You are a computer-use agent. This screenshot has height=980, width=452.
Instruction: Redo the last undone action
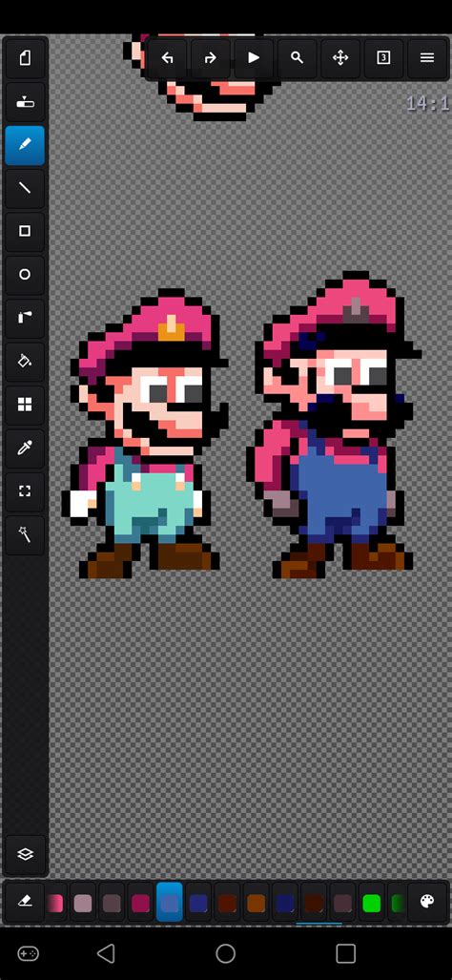[211, 58]
